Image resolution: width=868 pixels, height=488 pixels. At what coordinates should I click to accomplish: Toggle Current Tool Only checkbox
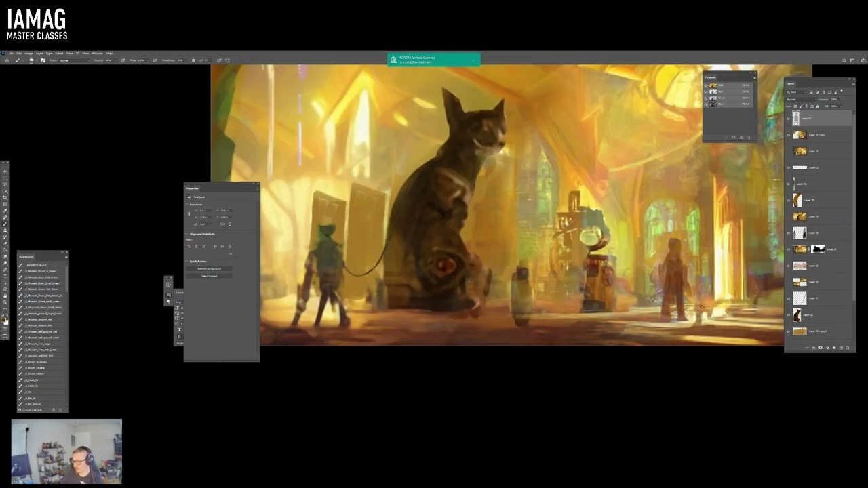pos(20,410)
